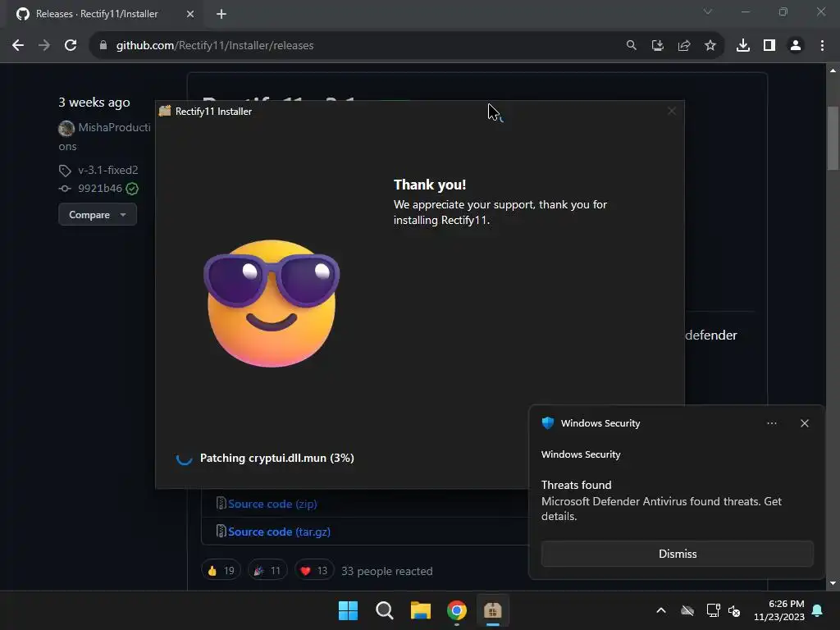Image resolution: width=840 pixels, height=630 pixels.
Task: Close the Releases · Rectify11/Installer tab
Action: coord(190,15)
